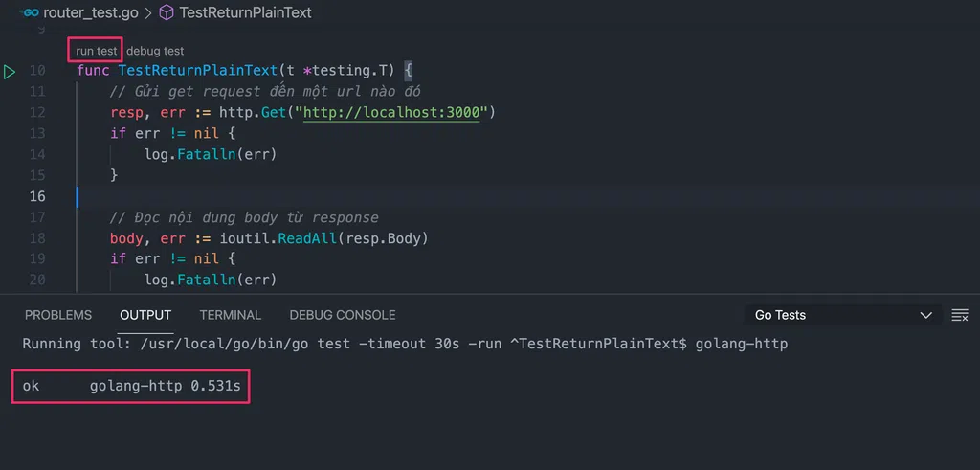980x470 pixels.
Task: Open the http://localhost:3000 link in code
Action: pyautogui.click(x=391, y=113)
